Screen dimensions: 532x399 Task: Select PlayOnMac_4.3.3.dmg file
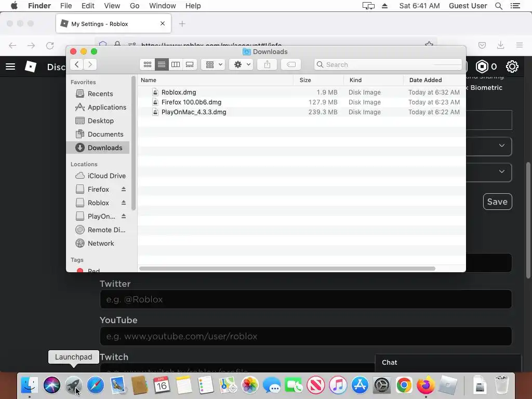[x=301, y=112]
